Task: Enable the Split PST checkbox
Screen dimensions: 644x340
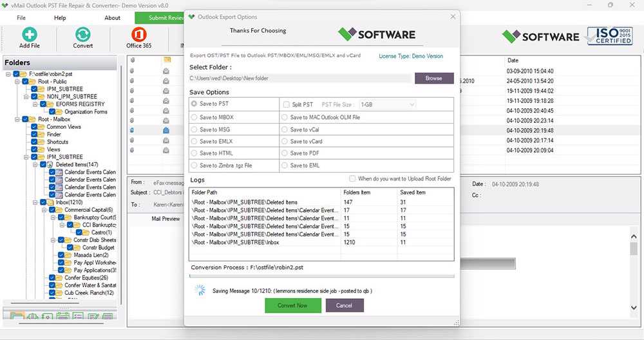Action: (287, 105)
